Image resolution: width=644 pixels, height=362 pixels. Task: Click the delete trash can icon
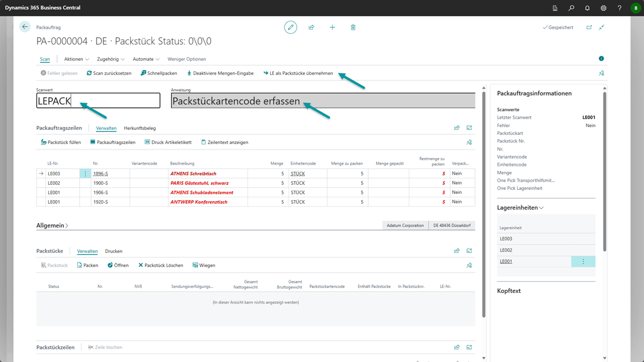353,27
